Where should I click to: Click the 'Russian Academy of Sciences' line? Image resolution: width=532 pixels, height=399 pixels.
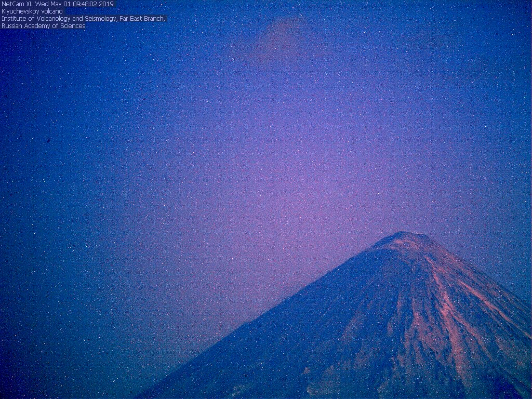(x=43, y=26)
